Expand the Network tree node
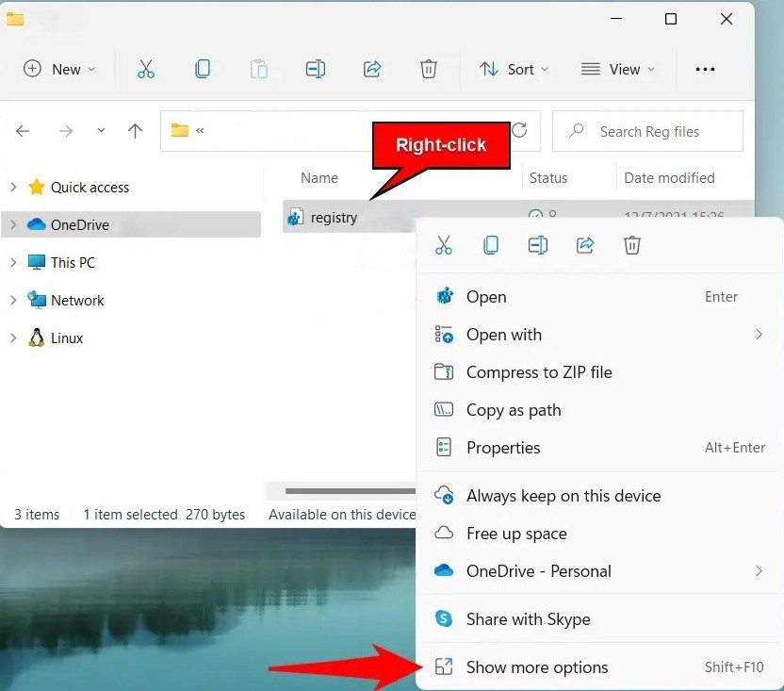The height and width of the screenshot is (691, 784). (13, 300)
